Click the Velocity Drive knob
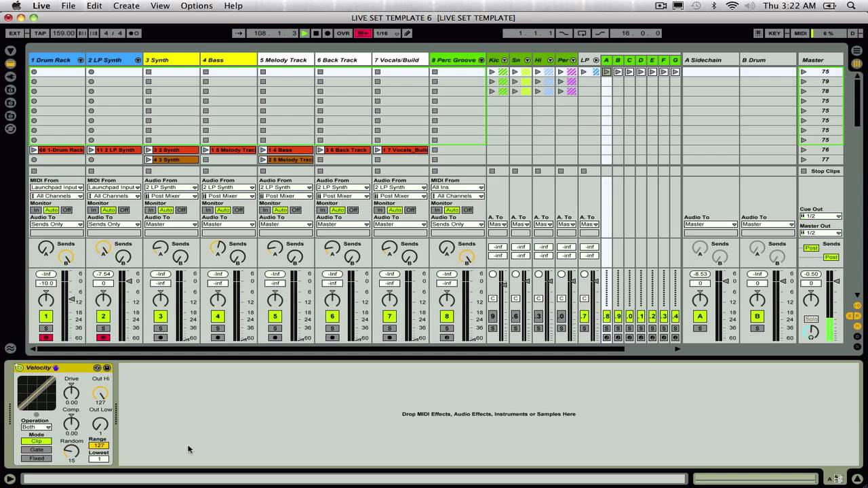Image resolution: width=868 pixels, height=488 pixels. pos(71,392)
